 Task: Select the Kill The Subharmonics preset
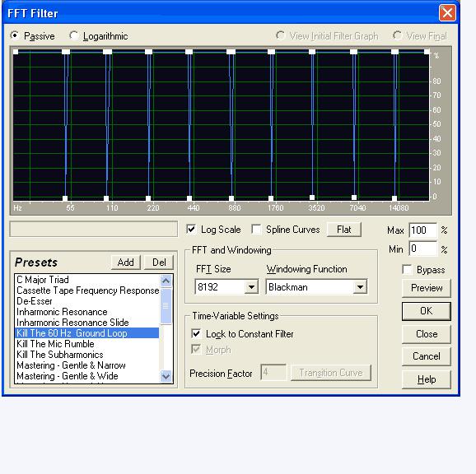click(x=86, y=355)
